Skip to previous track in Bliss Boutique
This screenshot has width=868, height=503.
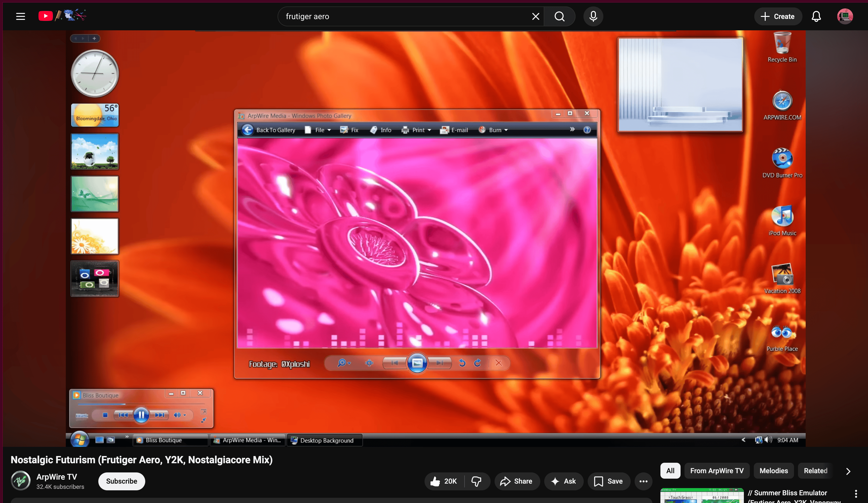[x=123, y=415]
